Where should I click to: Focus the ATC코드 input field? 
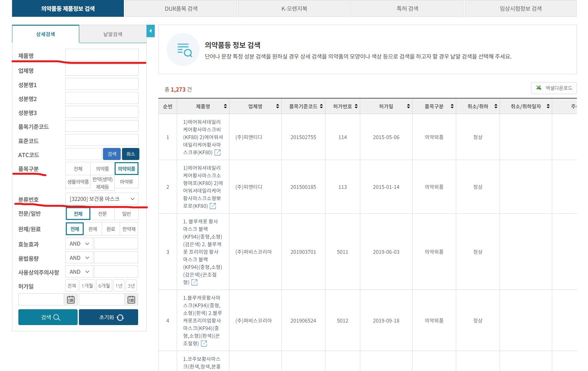84,154
